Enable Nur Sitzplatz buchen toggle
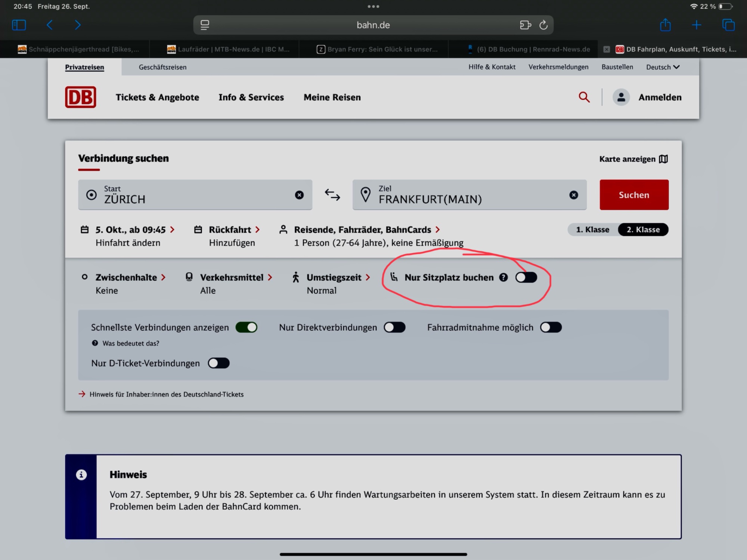Screen dimensions: 747x560 pos(526,277)
